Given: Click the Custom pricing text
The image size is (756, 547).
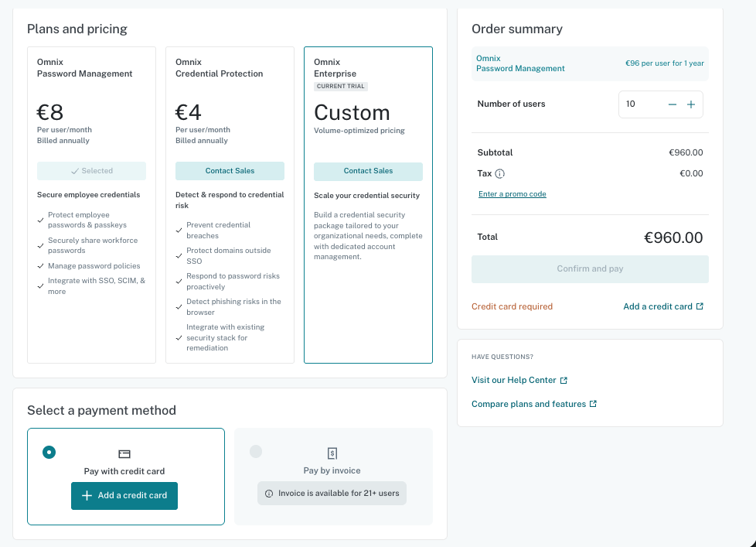Looking at the screenshot, I should [352, 113].
